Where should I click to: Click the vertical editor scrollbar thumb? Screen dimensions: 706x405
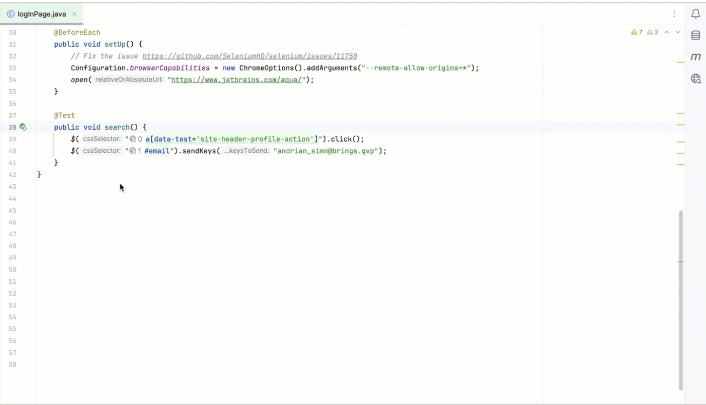pos(681,300)
